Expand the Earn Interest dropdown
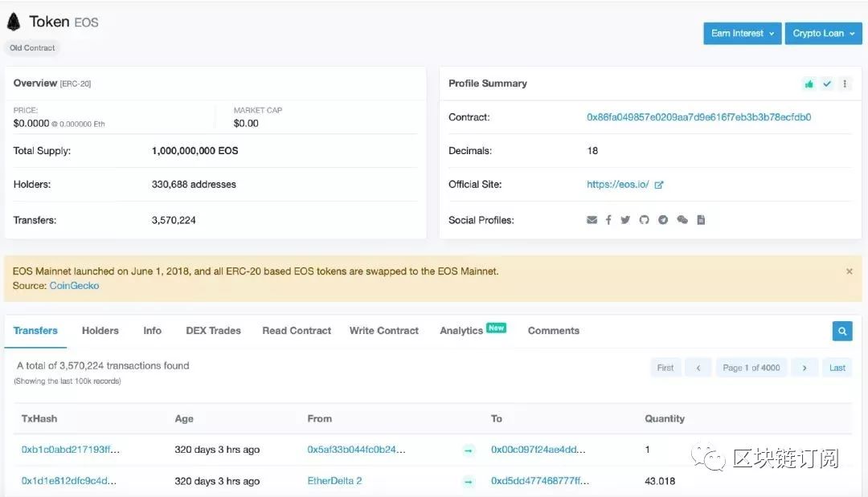Image resolution: width=868 pixels, height=497 pixels. pyautogui.click(x=742, y=34)
